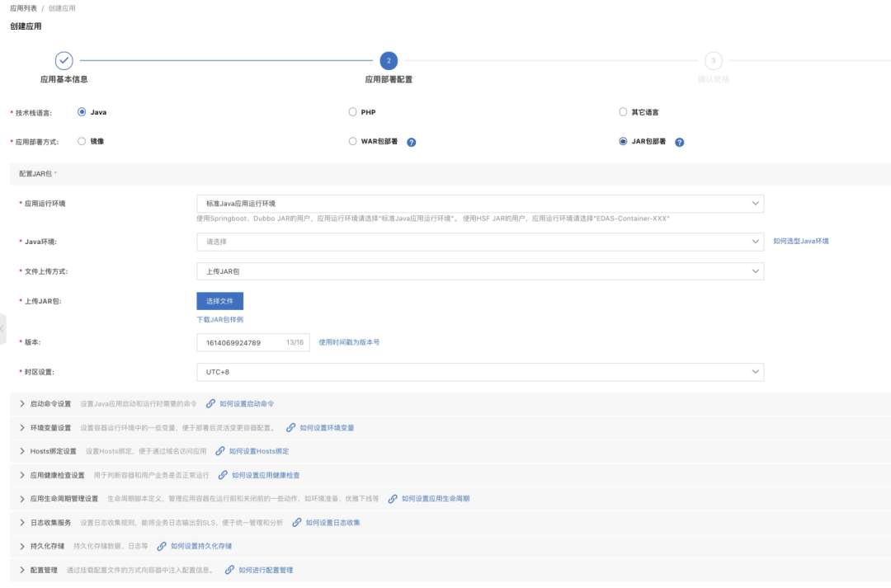Open 应用运行环境 dropdown
This screenshot has height=588, width=891.
[480, 204]
